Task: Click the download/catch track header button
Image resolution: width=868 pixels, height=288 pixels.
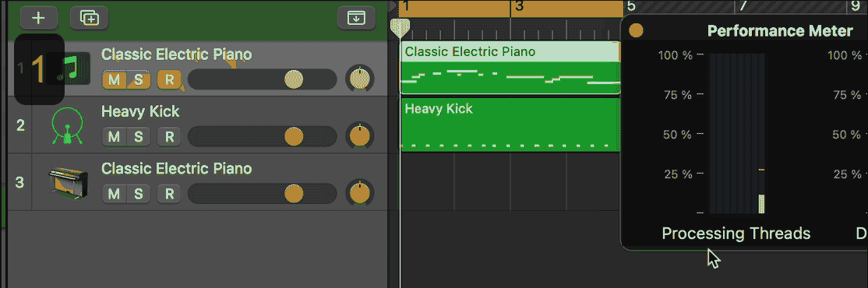Action: click(x=356, y=18)
